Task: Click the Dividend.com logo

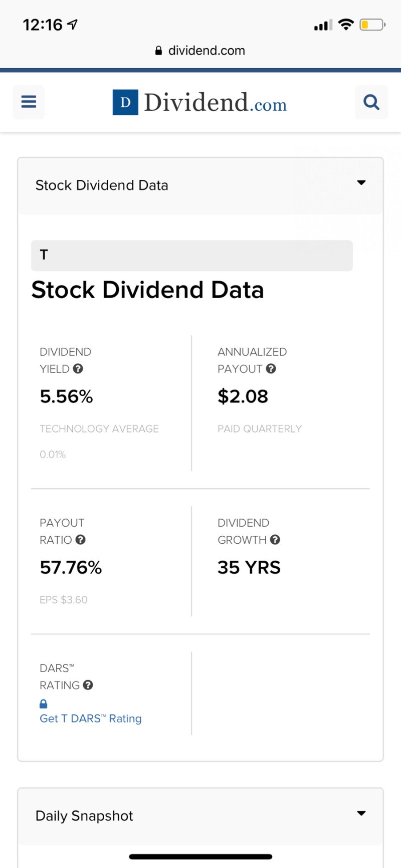Action: pos(199,102)
